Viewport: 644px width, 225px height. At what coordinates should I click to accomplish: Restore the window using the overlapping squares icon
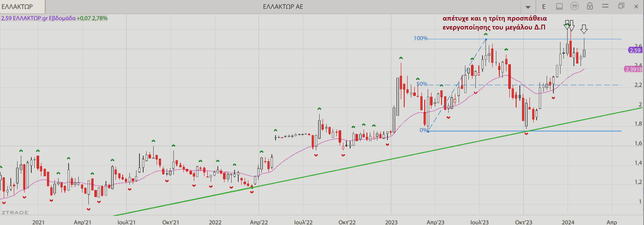tap(621, 6)
